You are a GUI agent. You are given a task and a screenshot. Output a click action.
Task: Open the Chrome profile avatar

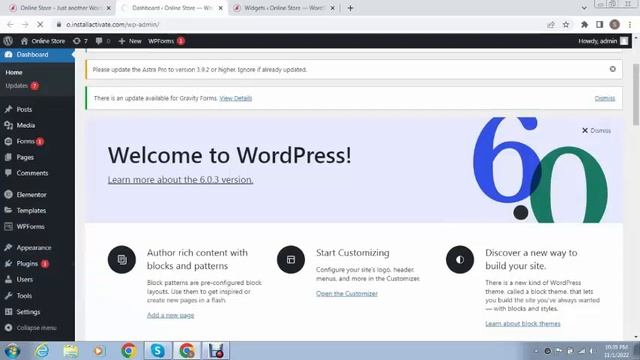click(x=614, y=24)
